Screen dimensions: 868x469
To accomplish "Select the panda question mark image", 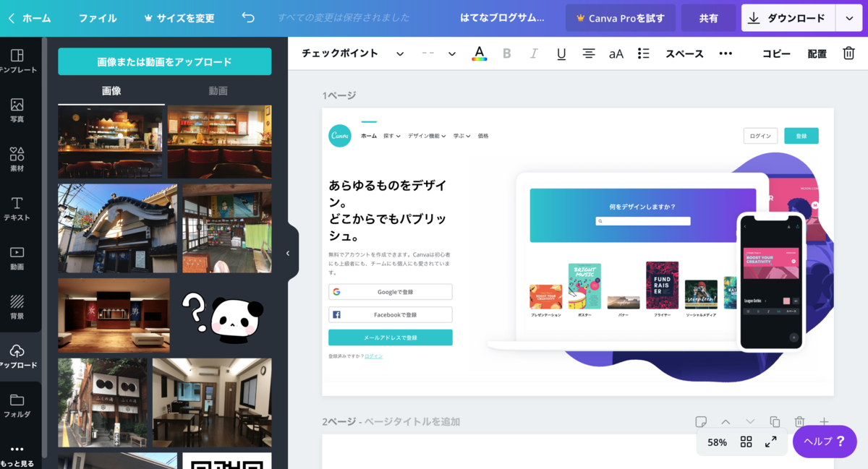I will coord(221,317).
